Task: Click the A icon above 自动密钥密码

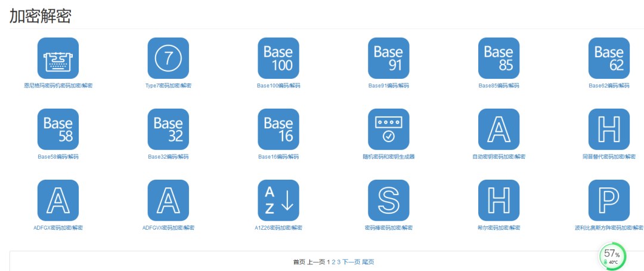Action: point(499,129)
